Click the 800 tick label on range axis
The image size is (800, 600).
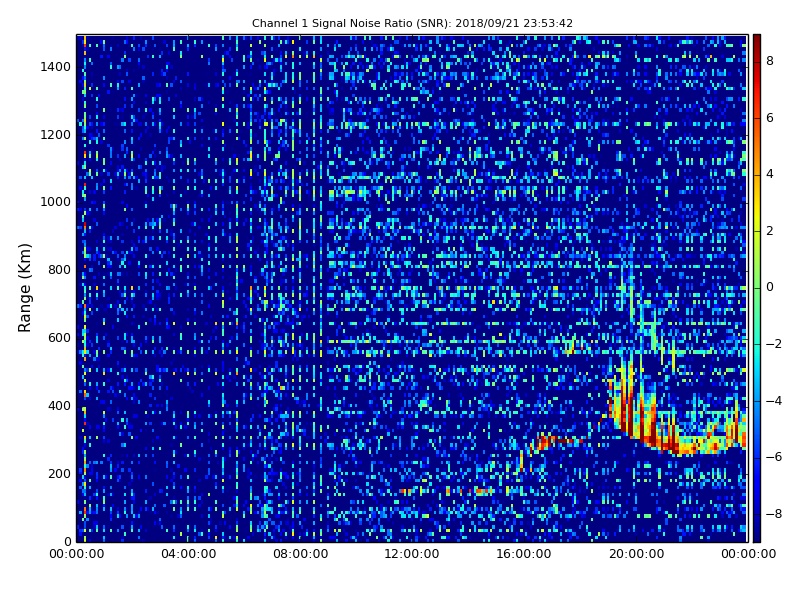(59, 270)
